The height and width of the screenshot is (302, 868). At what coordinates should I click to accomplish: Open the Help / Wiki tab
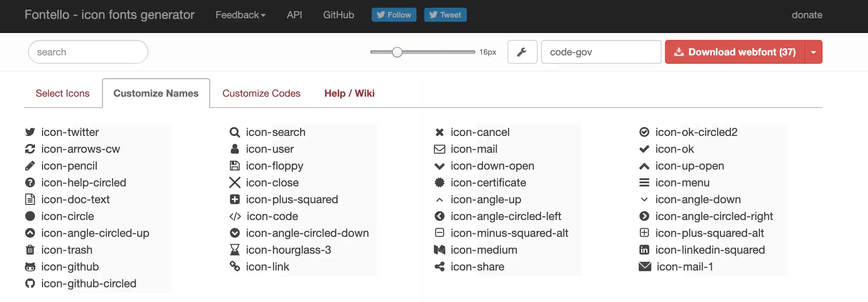click(349, 93)
